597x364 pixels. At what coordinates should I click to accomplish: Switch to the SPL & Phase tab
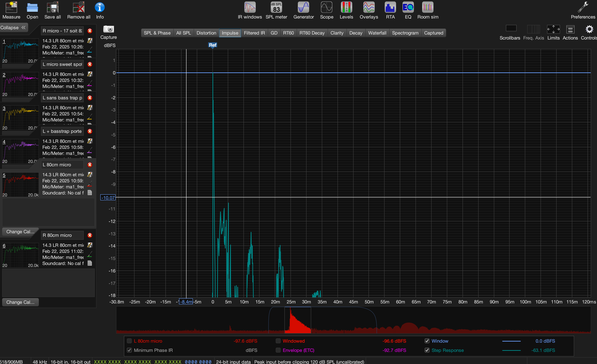(x=157, y=33)
